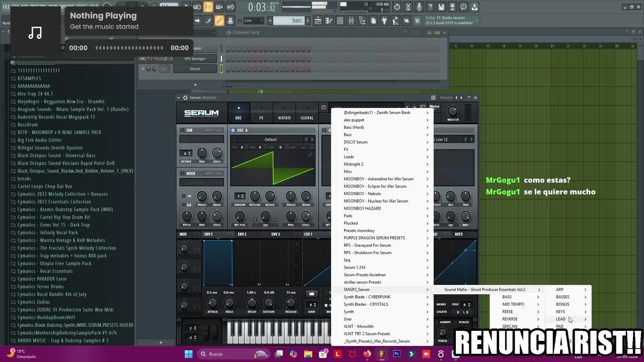Click the undo history icon in top toolbar
Image resolution: width=644 pixels, height=362 pixels.
pos(397,7)
